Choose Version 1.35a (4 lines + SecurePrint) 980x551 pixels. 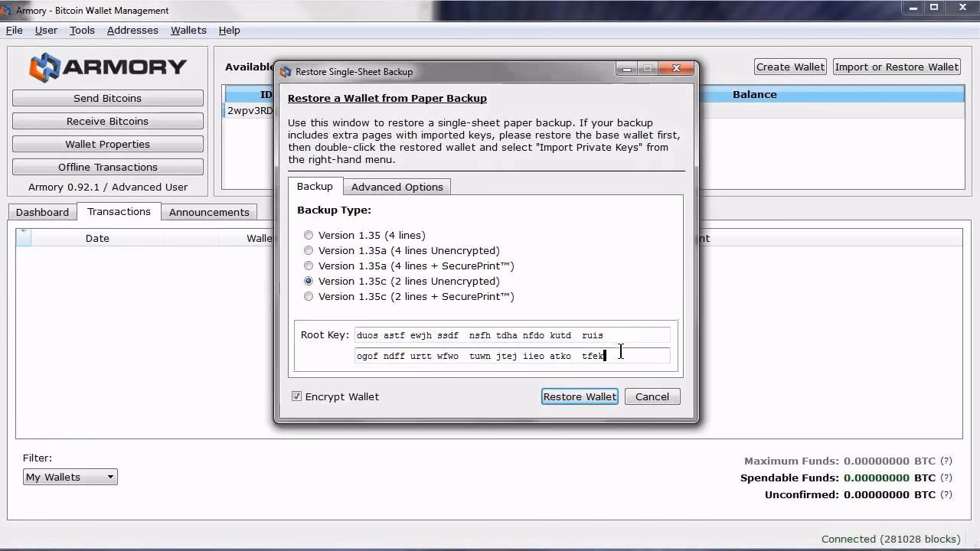[x=309, y=266]
